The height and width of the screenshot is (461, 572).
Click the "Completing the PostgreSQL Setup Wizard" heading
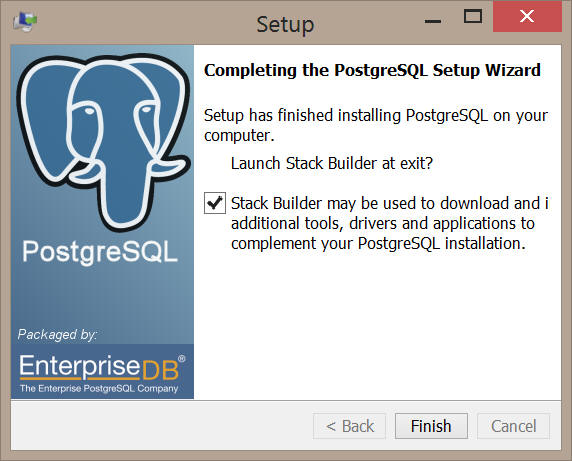pyautogui.click(x=372, y=70)
